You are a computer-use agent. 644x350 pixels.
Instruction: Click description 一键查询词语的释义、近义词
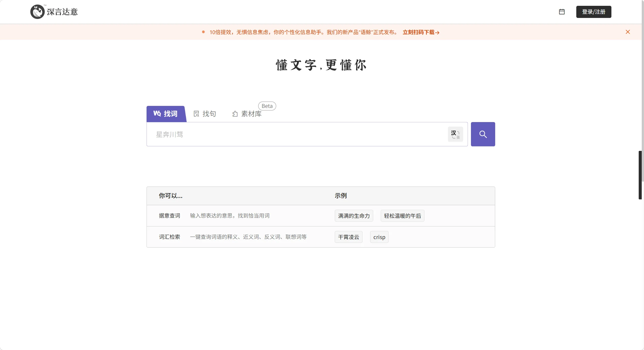pyautogui.click(x=248, y=237)
